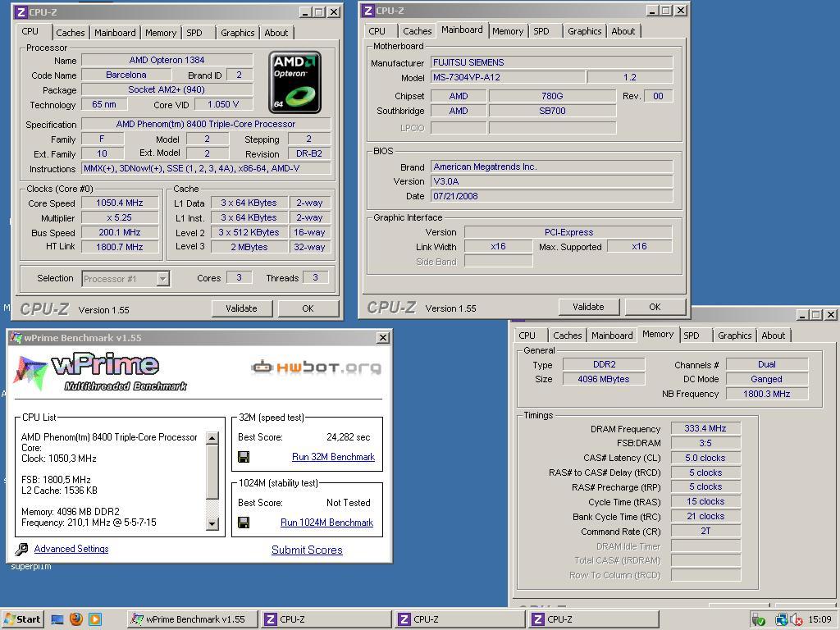Launch the media player quick launch icon
This screenshot has height=630, width=840.
point(95,619)
